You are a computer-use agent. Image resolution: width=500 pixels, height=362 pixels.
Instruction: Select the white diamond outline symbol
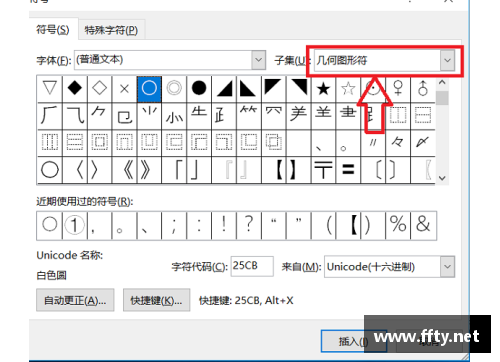tap(100, 88)
